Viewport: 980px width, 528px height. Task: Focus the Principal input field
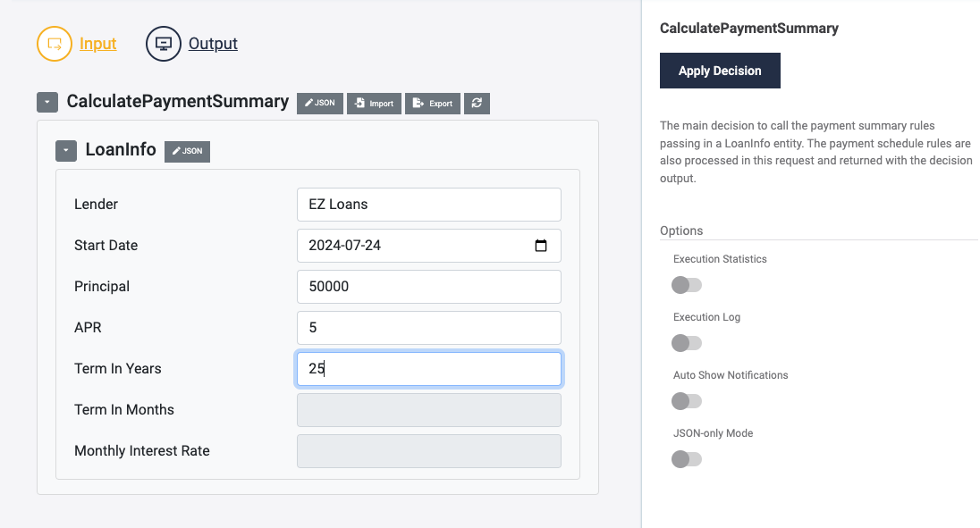point(428,287)
